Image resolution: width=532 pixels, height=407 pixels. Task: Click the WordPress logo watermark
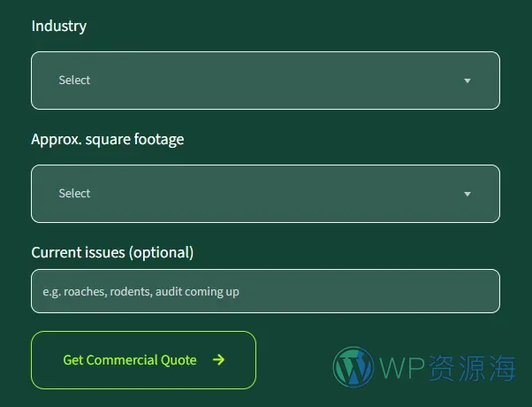(x=353, y=367)
